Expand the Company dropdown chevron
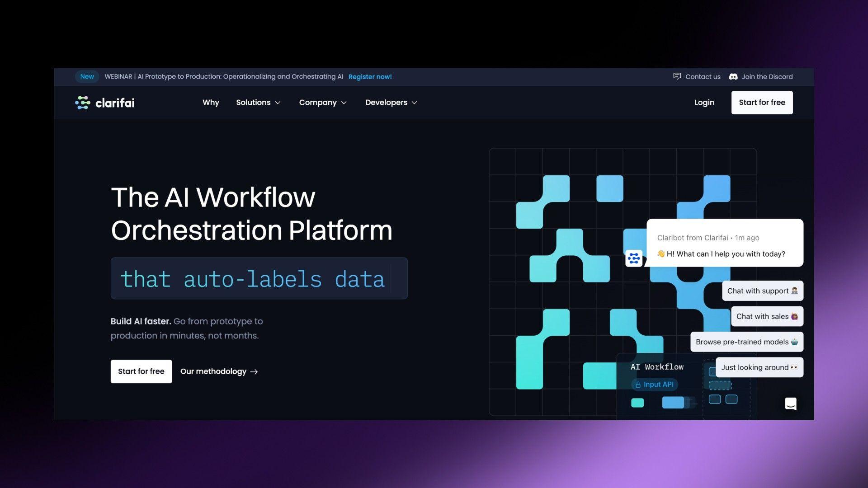The width and height of the screenshot is (868, 488). click(344, 103)
